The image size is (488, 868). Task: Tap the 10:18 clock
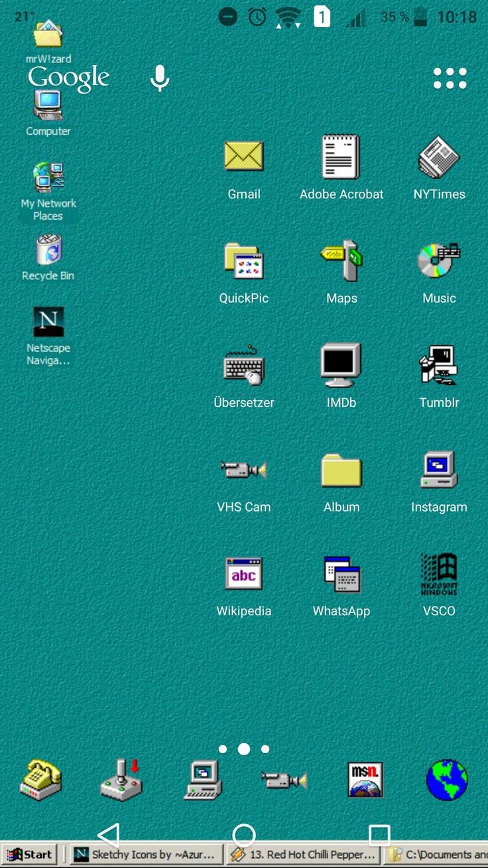point(457,17)
